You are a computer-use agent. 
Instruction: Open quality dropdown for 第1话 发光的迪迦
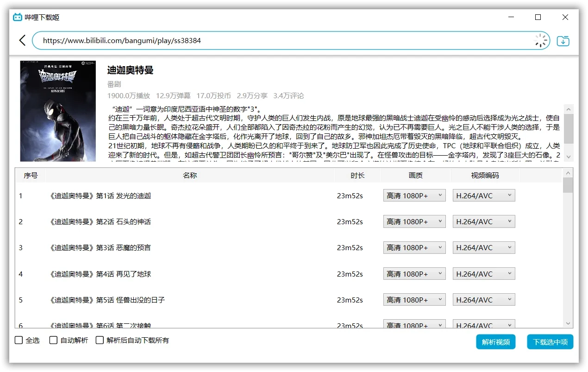tap(414, 195)
